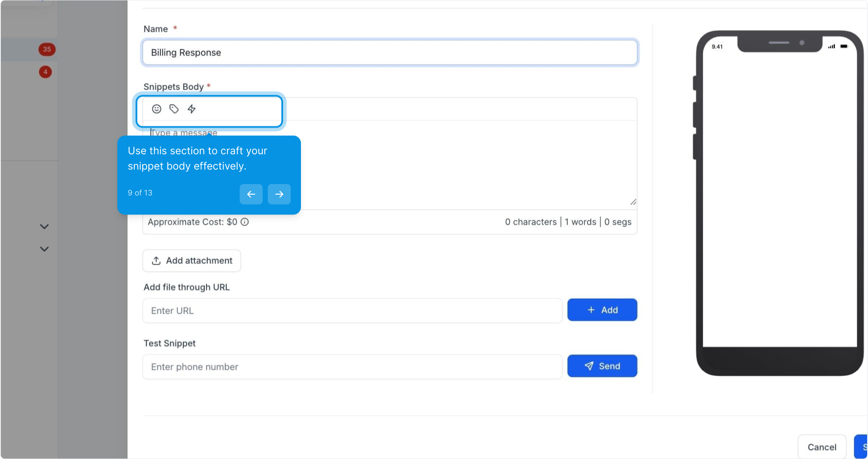Click the Add attachment button
868x459 pixels.
192,261
